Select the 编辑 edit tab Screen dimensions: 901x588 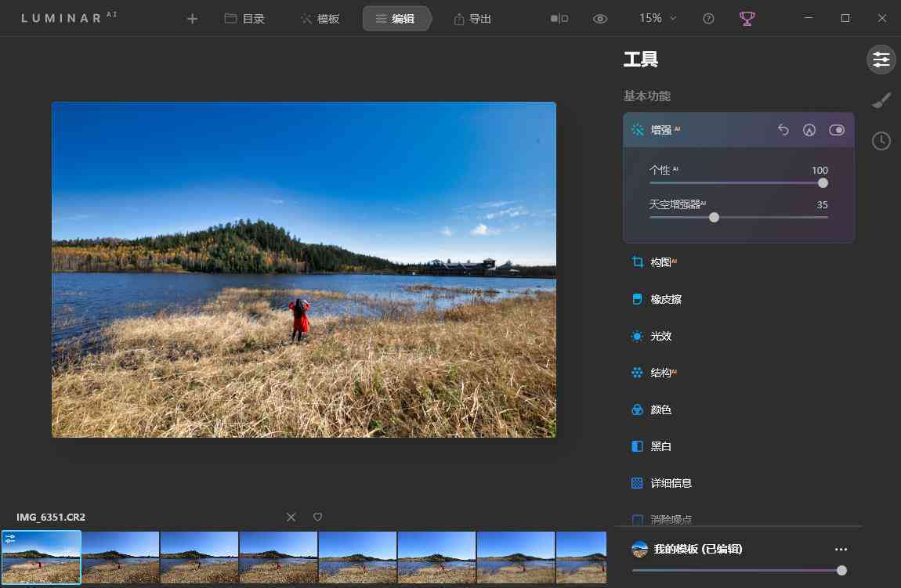396,19
